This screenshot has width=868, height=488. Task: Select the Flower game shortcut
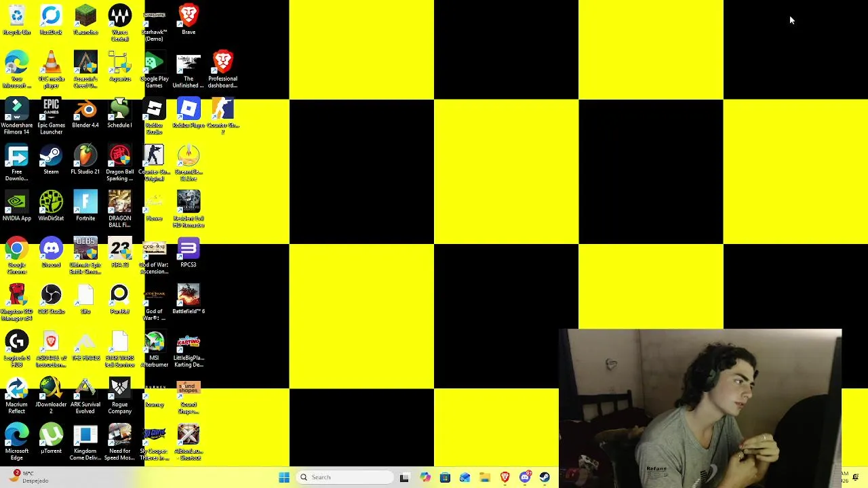[154, 207]
